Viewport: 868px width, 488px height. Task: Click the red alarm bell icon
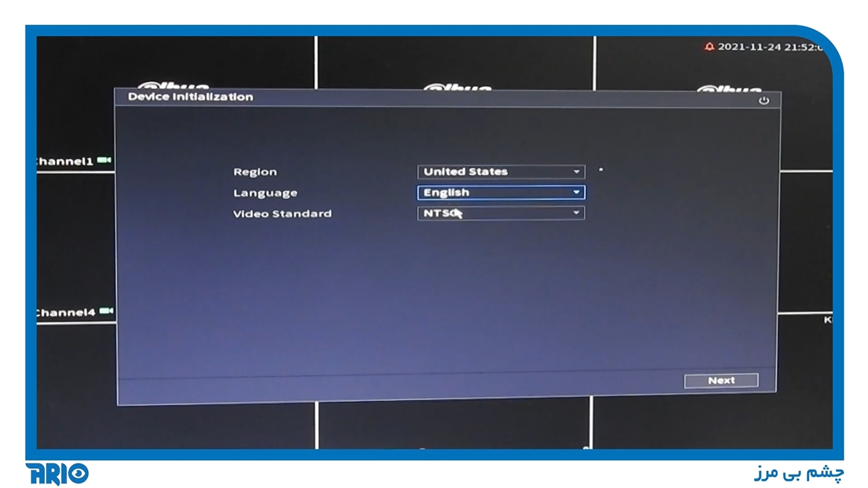tap(709, 47)
